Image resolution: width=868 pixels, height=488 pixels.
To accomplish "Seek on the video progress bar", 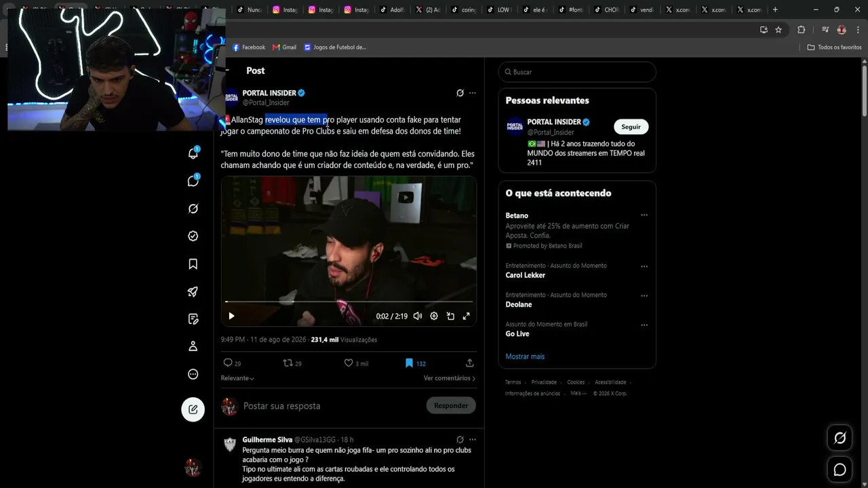I will (349, 302).
